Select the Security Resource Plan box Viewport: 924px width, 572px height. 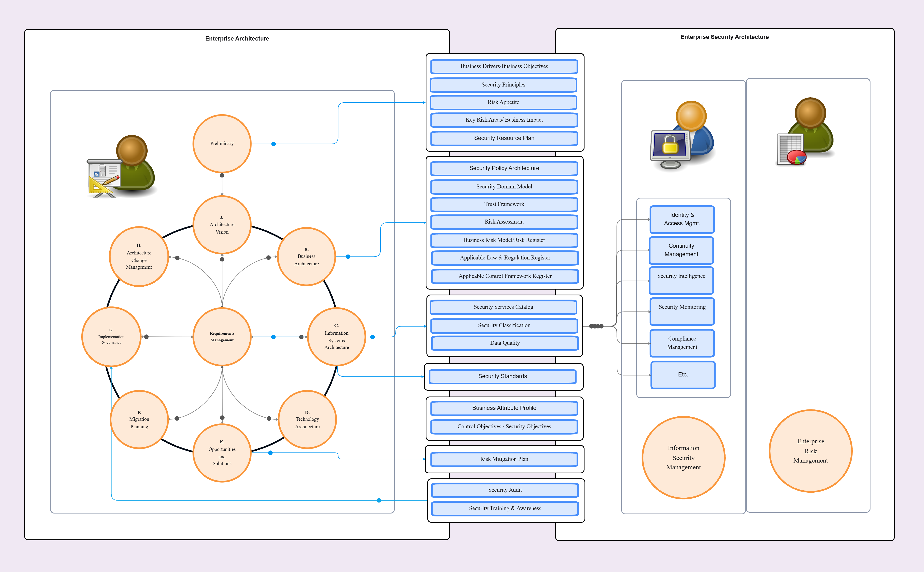[504, 139]
